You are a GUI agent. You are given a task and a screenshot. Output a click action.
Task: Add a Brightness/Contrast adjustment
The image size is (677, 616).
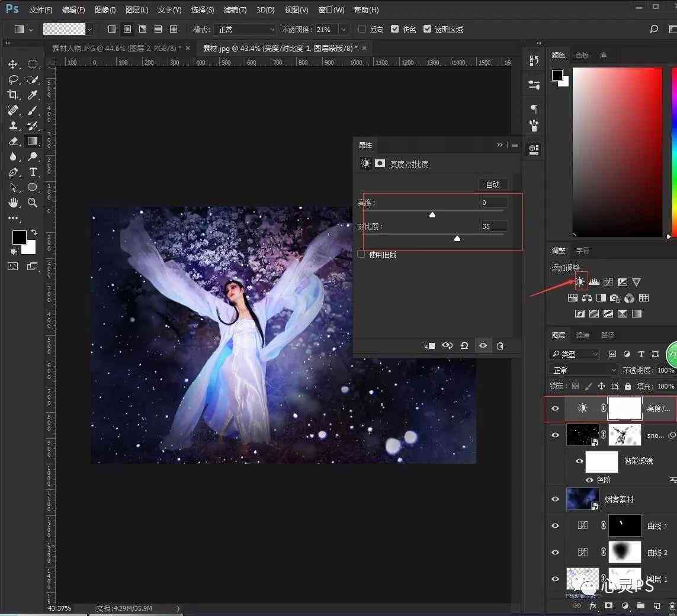(580, 282)
